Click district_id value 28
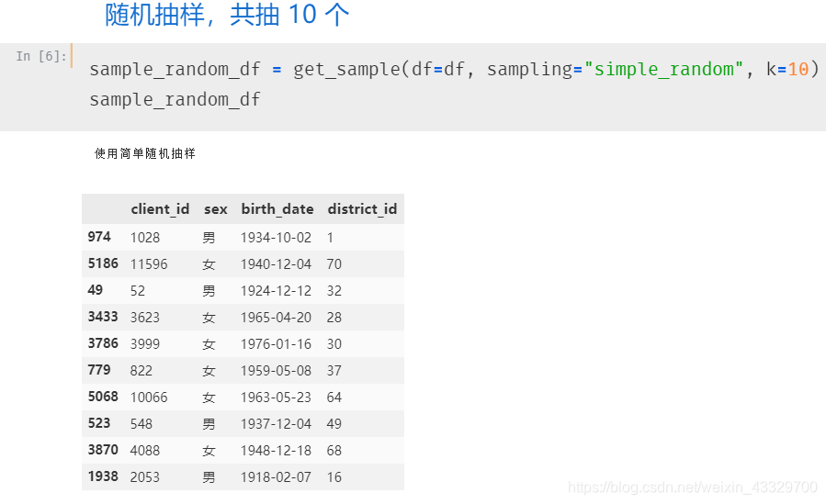Viewport: 826px width, 504px height. [x=334, y=318]
